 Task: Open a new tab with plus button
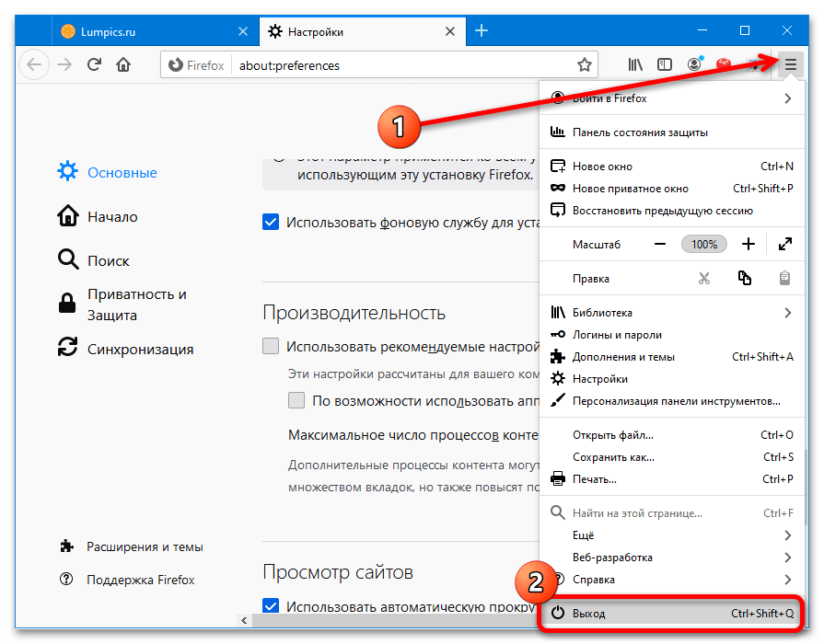pyautogui.click(x=482, y=31)
